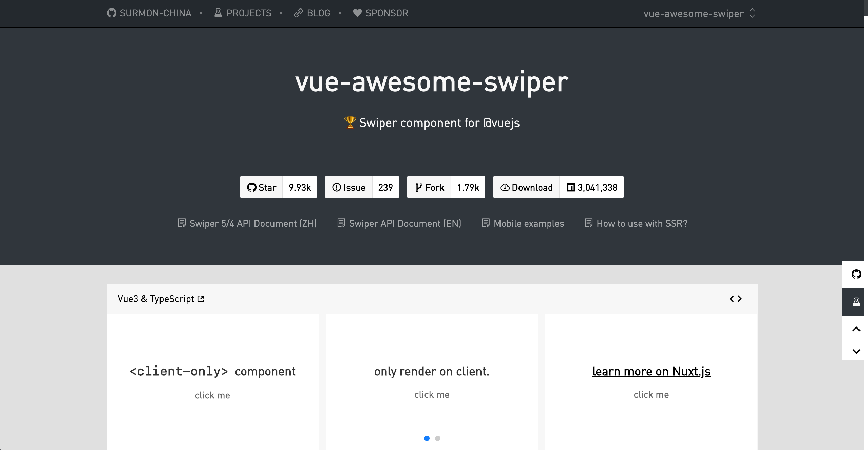The height and width of the screenshot is (450, 868).
Task: Click the Download button
Action: (527, 187)
